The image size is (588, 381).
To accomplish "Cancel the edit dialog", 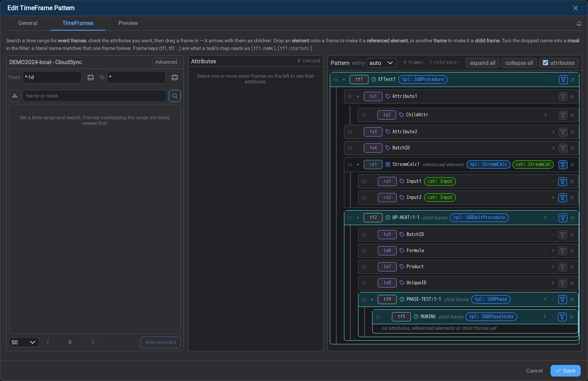I will (x=534, y=371).
